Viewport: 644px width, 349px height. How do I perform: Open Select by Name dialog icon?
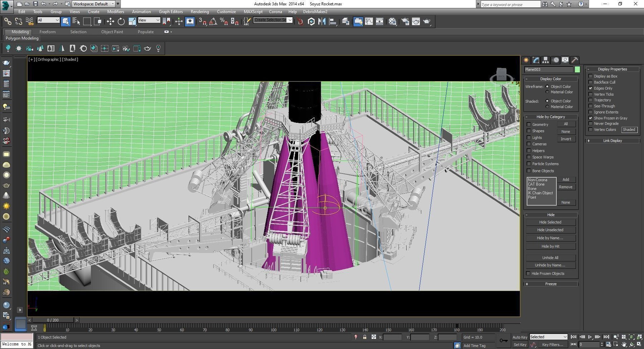click(76, 21)
